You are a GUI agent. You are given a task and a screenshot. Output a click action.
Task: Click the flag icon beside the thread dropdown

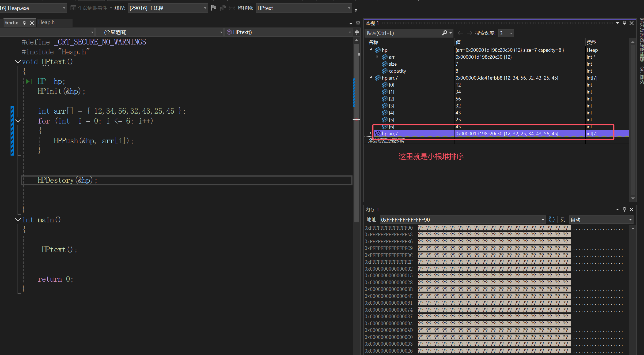pos(214,8)
